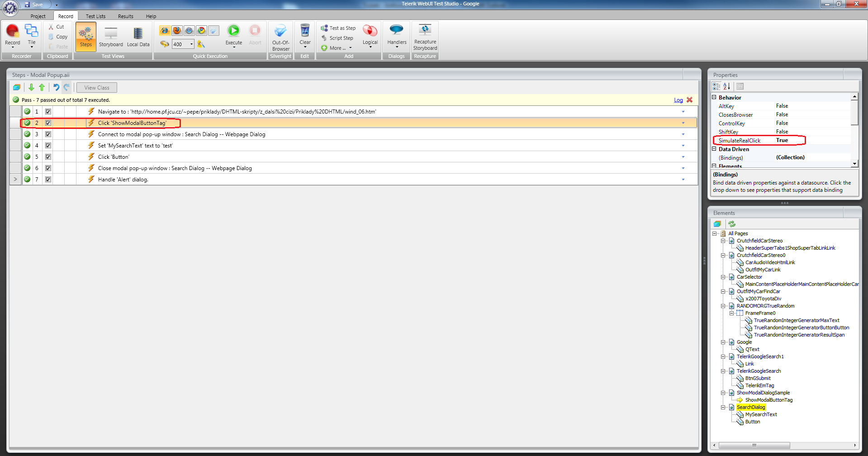Select the Record ribbon tab
The image size is (868, 456).
(66, 16)
